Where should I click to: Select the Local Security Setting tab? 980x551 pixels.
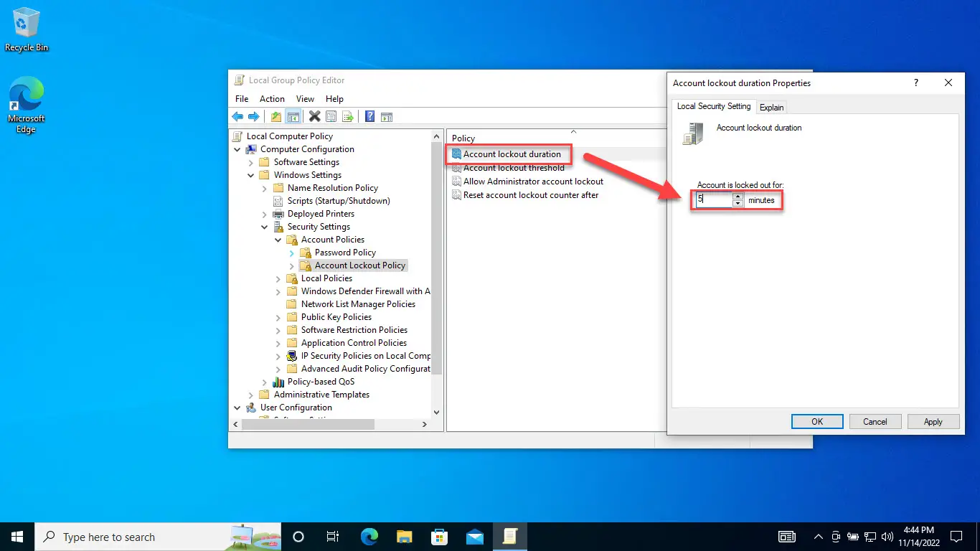[x=714, y=106]
